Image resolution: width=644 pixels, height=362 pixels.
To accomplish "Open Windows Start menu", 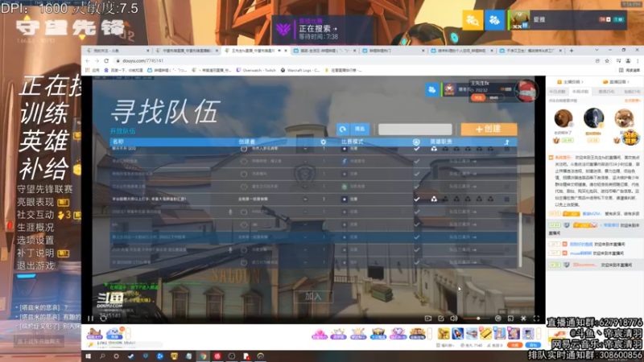I will tap(88, 356).
